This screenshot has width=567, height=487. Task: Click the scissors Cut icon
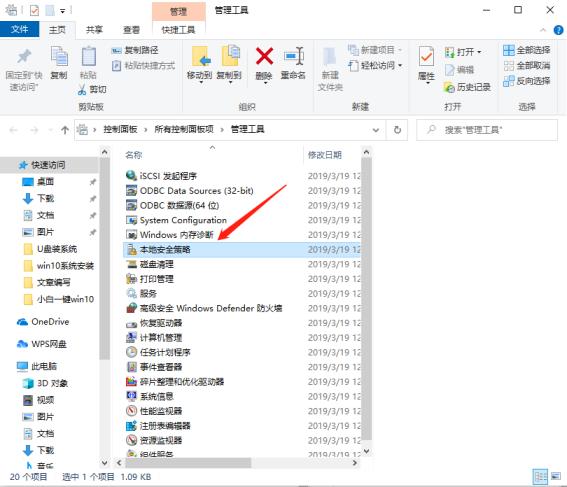pyautogui.click(x=82, y=89)
